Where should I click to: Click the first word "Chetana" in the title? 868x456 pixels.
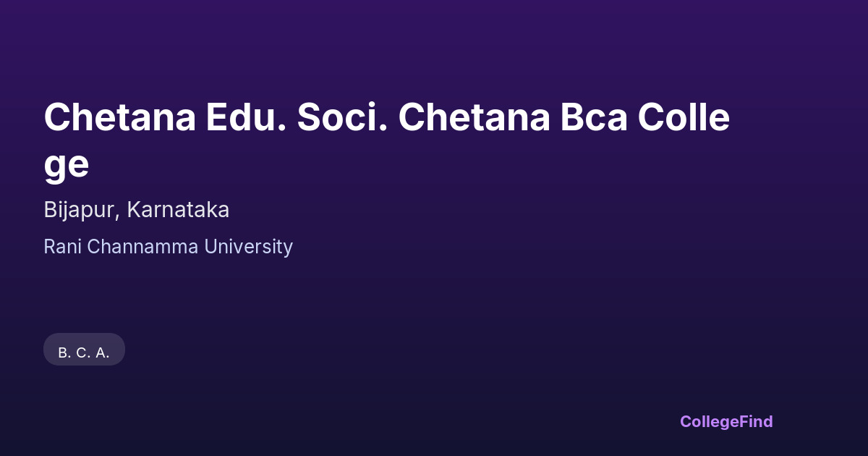point(119,117)
